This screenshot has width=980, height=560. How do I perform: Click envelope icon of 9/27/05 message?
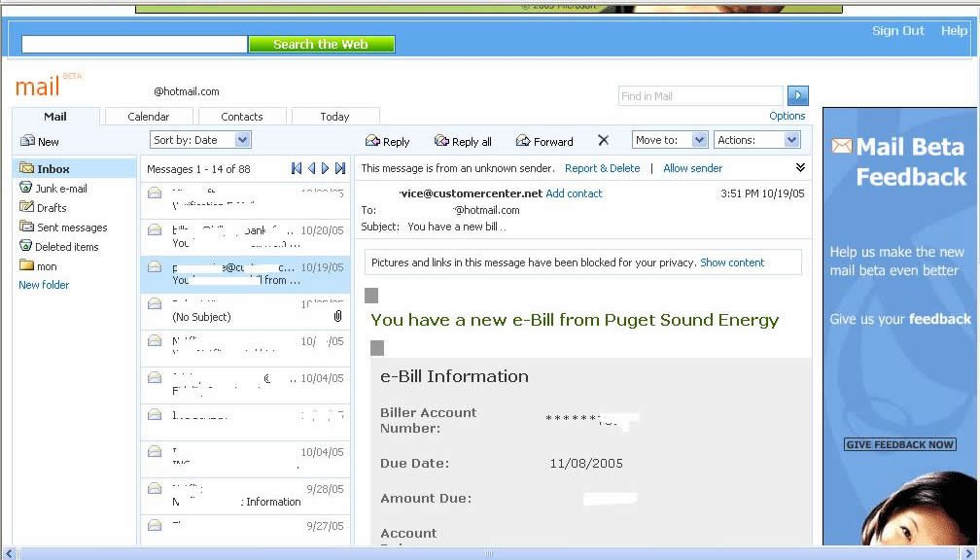(155, 525)
